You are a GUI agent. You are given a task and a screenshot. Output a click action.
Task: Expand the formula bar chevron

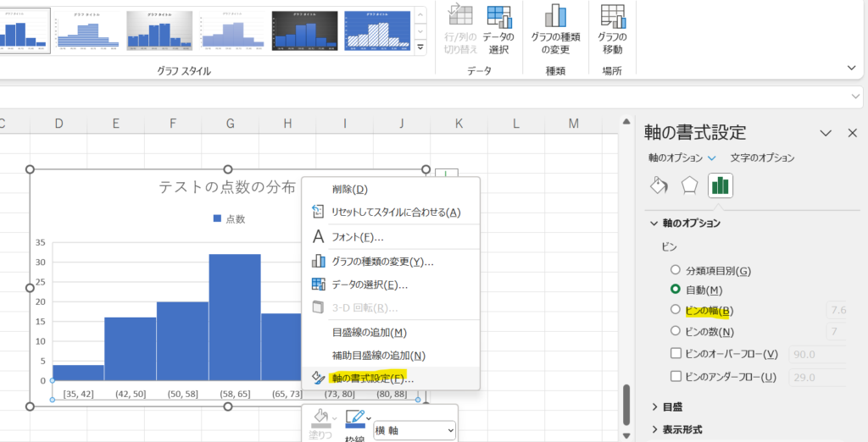[x=855, y=97]
